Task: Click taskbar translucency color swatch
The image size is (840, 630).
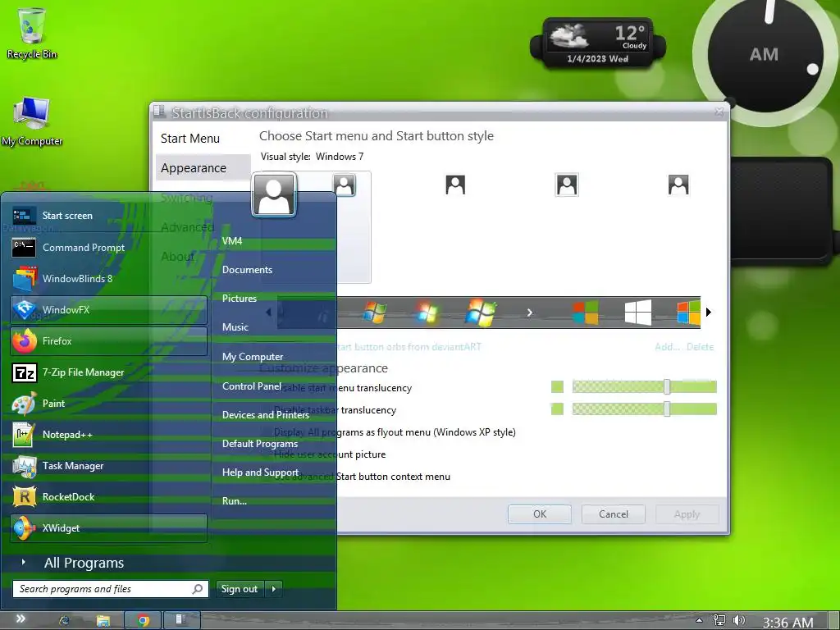Action: pyautogui.click(x=557, y=409)
